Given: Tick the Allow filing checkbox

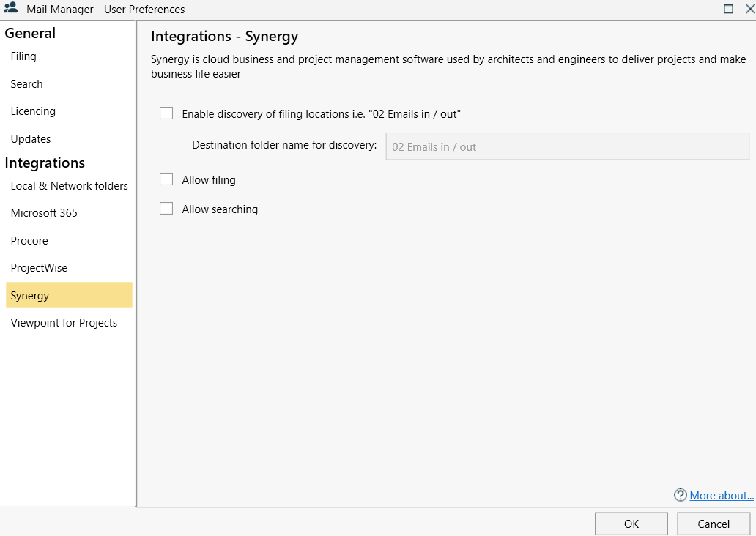Looking at the screenshot, I should [x=167, y=179].
